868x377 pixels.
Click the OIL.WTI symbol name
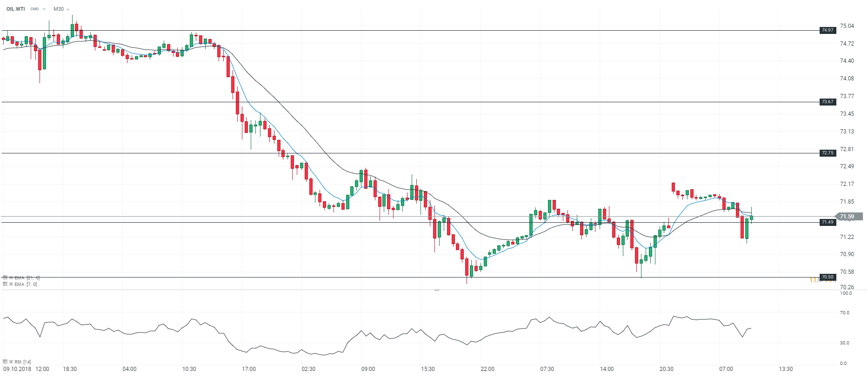click(x=16, y=9)
